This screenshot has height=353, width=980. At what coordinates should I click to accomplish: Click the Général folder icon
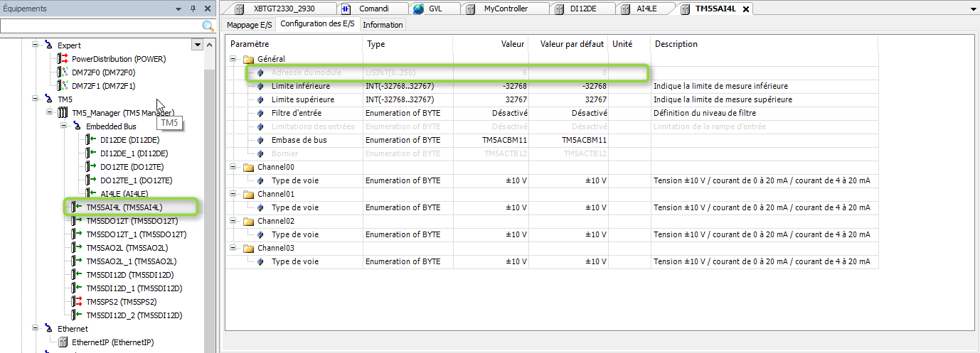248,59
